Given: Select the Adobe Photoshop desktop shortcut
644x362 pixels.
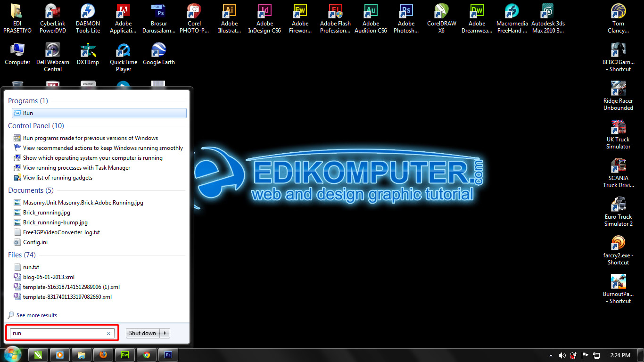Looking at the screenshot, I should (406, 18).
